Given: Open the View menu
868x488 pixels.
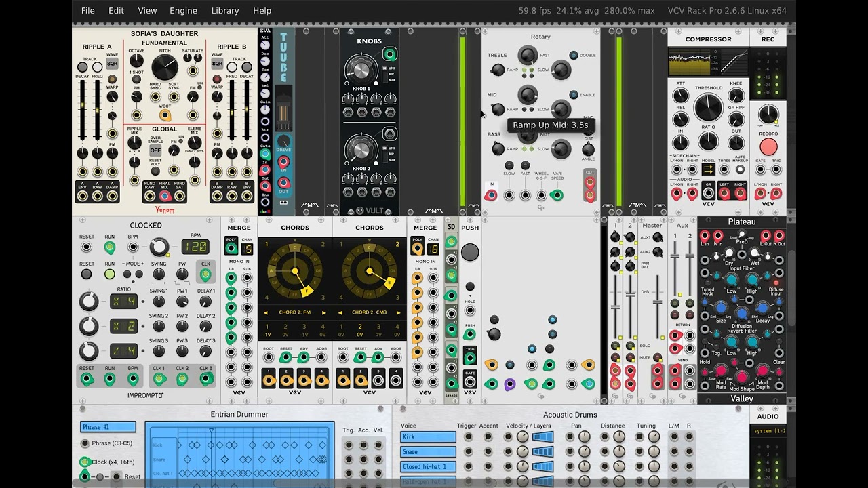Looking at the screenshot, I should click(147, 10).
